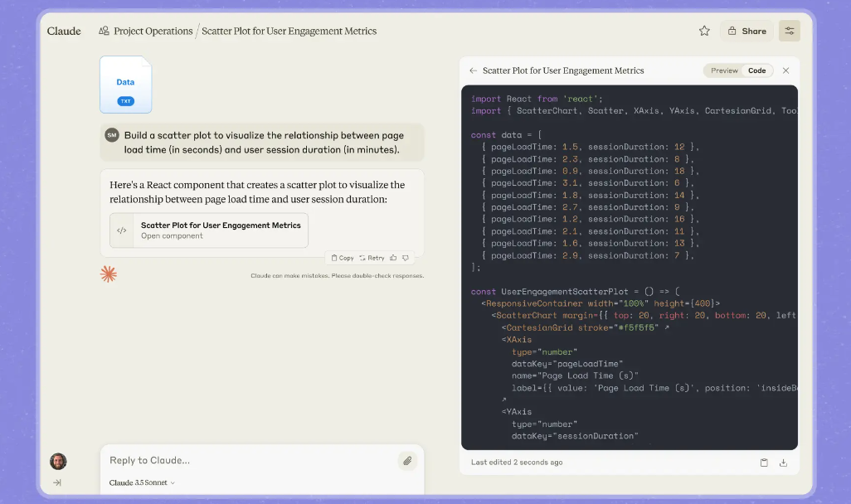Click the 'const data = [' code line
851x504 pixels.
click(x=506, y=134)
